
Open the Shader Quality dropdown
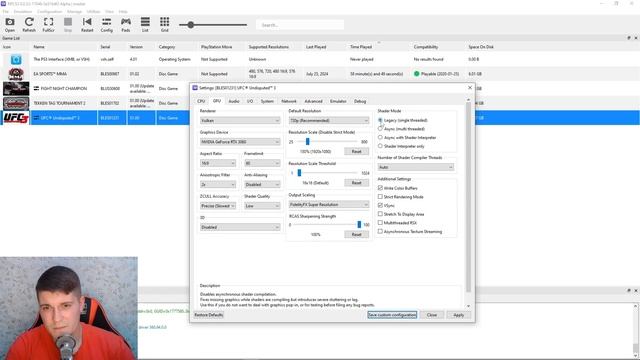[x=262, y=206]
